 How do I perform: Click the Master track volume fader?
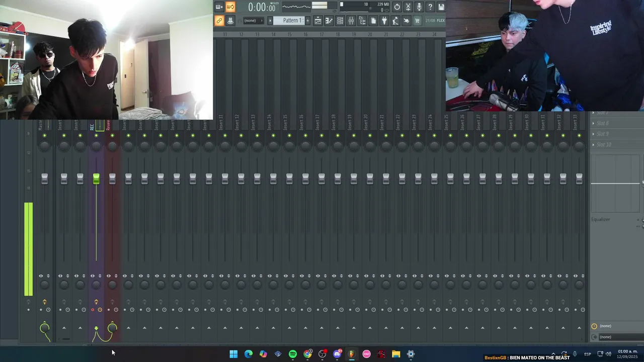(x=45, y=178)
